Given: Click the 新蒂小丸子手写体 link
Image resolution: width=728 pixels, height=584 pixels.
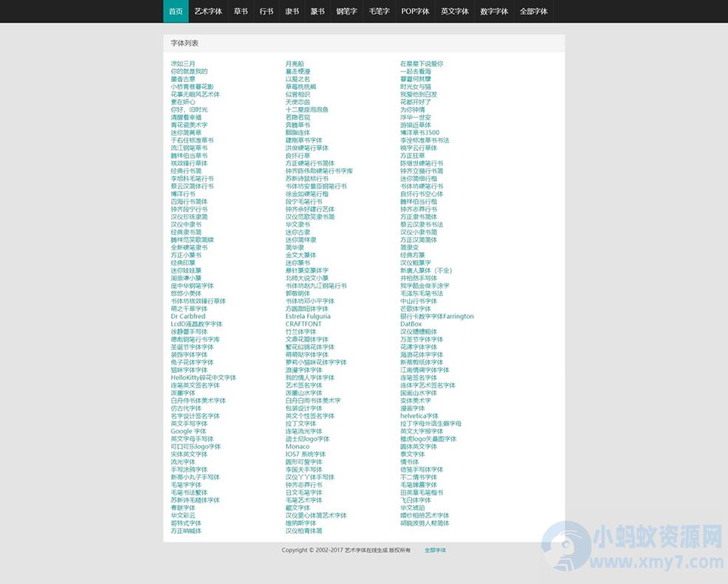Looking at the screenshot, I should coord(195,477).
